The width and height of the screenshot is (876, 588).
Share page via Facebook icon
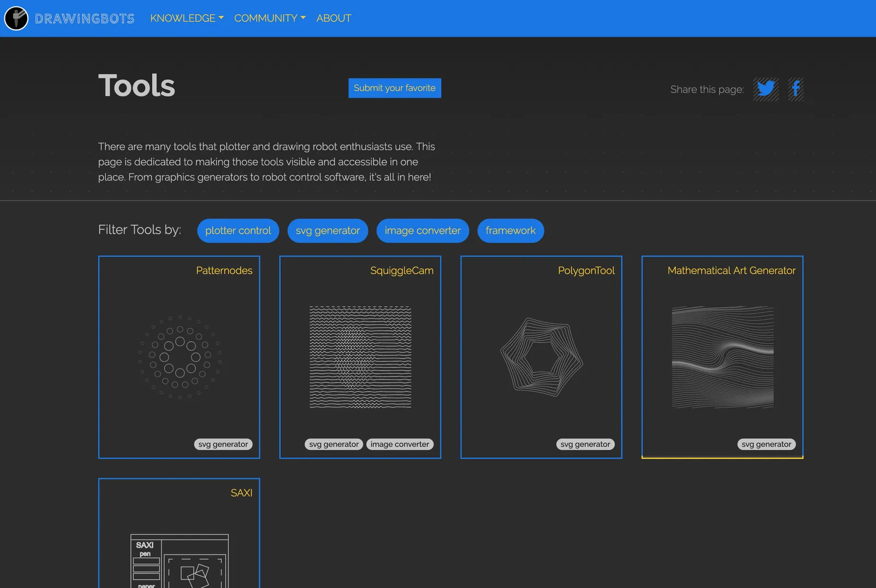coord(796,89)
